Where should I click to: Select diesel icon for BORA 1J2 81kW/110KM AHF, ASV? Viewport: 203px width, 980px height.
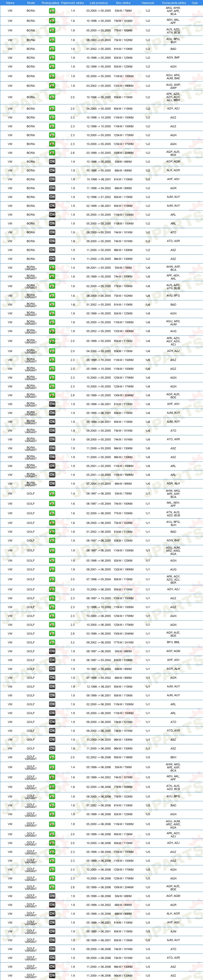click(x=52, y=179)
